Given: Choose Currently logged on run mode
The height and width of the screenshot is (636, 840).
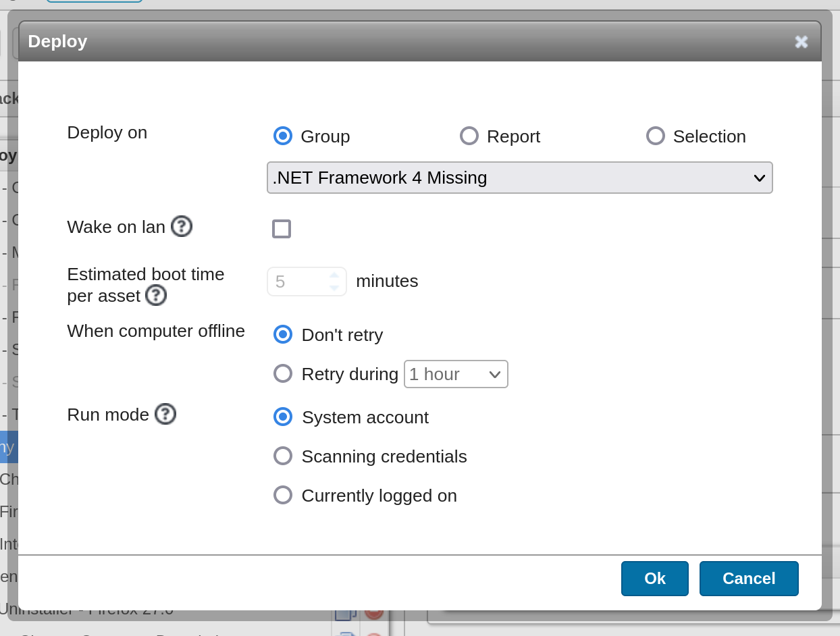Looking at the screenshot, I should tap(283, 495).
